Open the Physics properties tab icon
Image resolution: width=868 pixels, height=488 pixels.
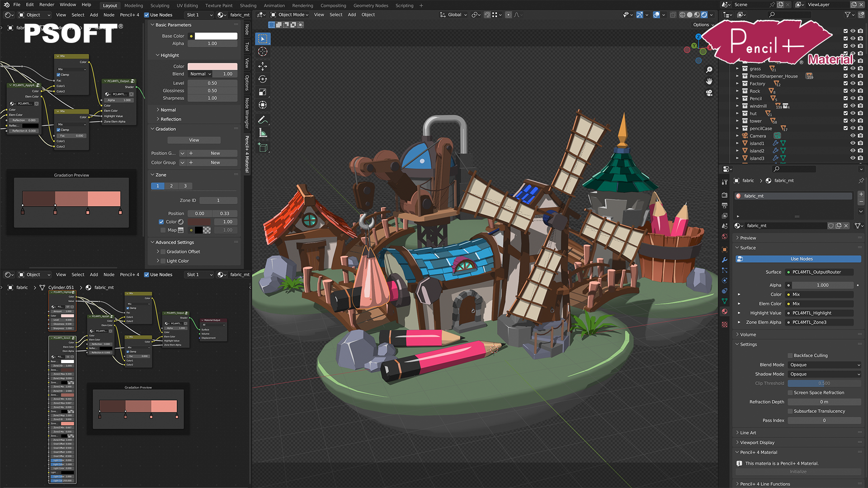(725, 281)
